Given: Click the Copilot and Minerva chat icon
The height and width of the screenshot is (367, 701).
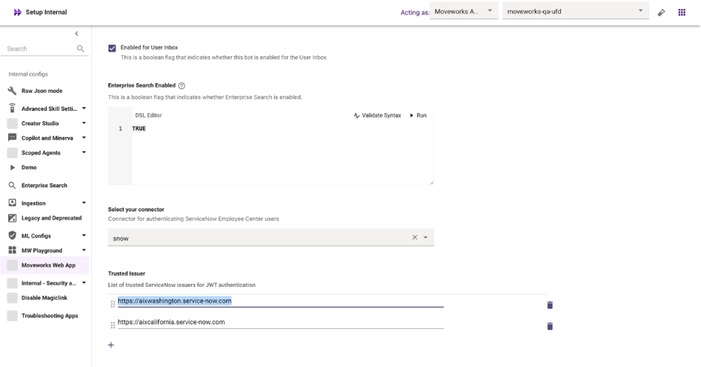Looking at the screenshot, I should 12,138.
